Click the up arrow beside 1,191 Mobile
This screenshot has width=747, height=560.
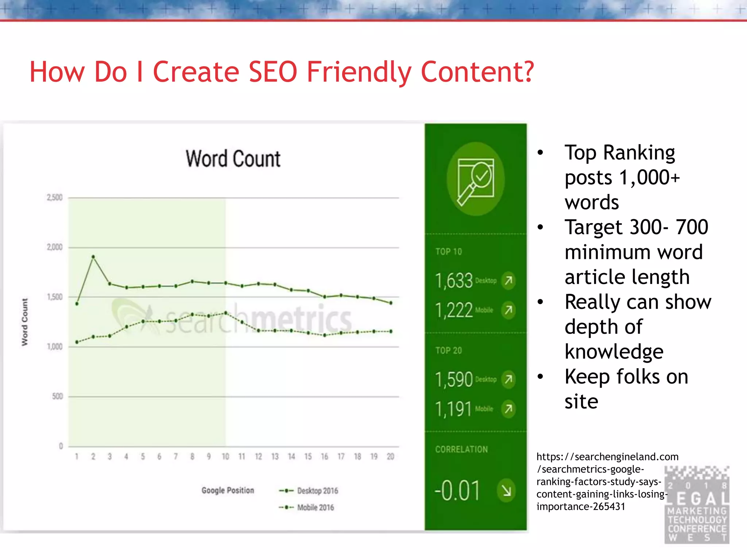click(508, 409)
